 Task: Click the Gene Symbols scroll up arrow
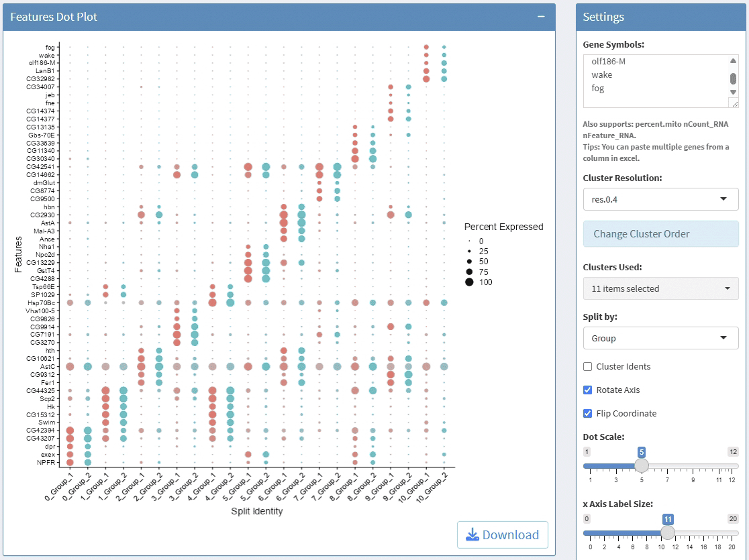(x=733, y=61)
